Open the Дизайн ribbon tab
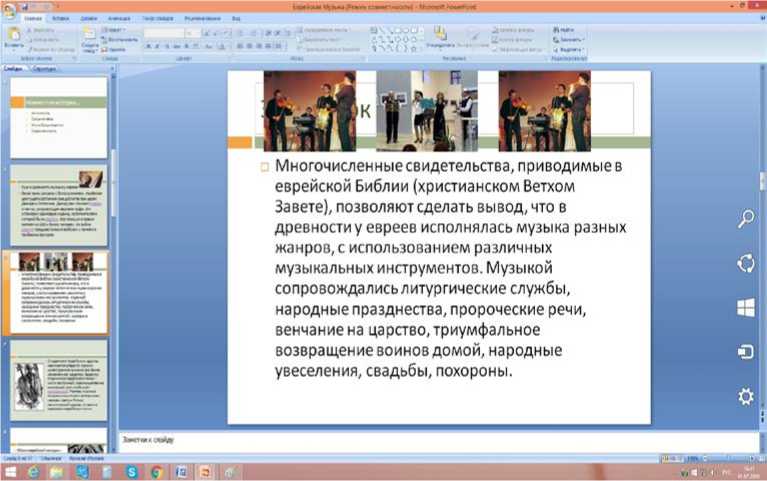 (x=89, y=19)
